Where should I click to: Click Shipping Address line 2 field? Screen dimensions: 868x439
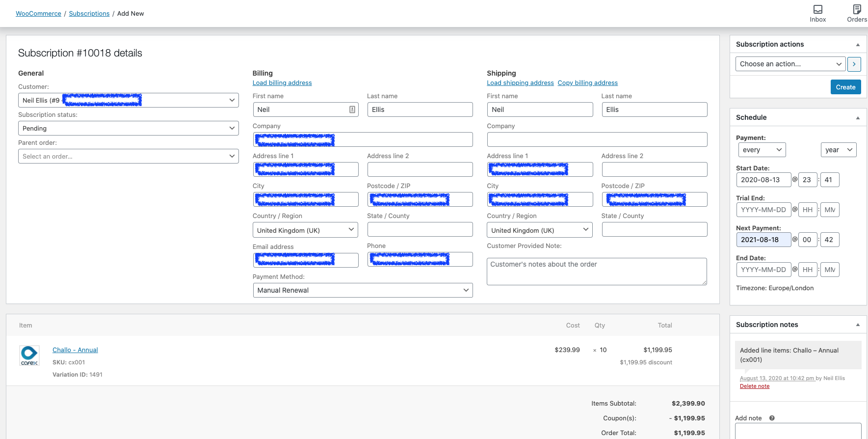[655, 169]
